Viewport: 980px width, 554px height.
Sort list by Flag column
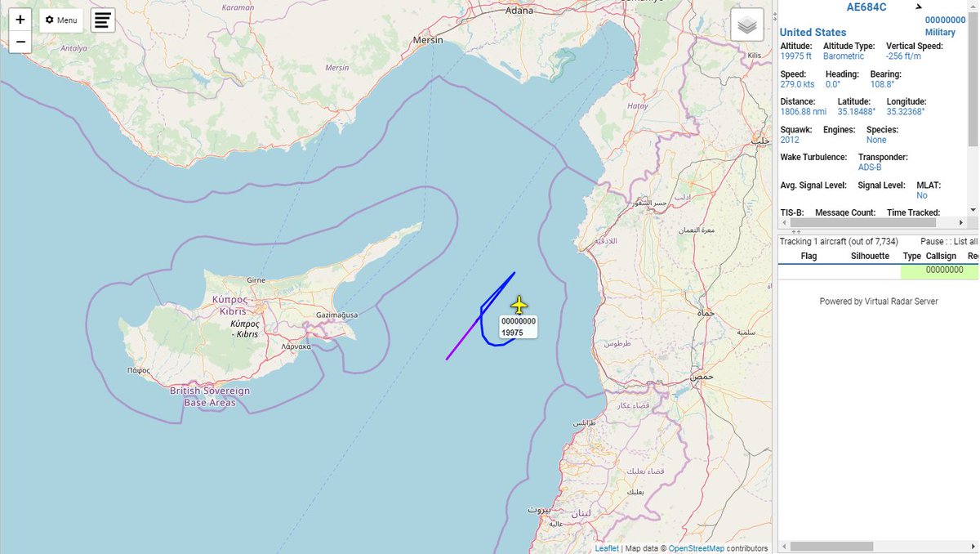tap(808, 256)
